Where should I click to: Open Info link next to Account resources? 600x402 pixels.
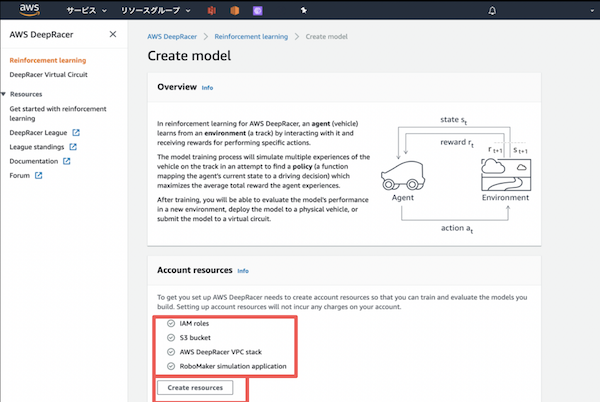[243, 271]
